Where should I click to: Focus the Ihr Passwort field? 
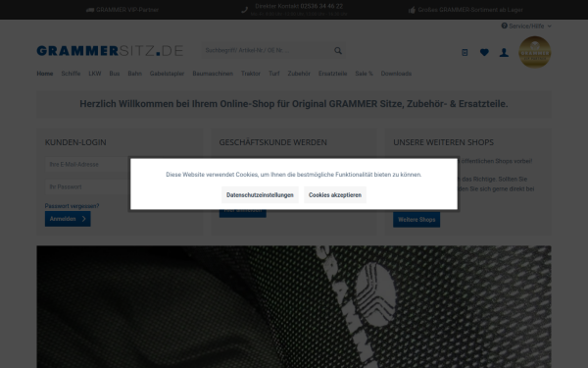click(x=87, y=186)
